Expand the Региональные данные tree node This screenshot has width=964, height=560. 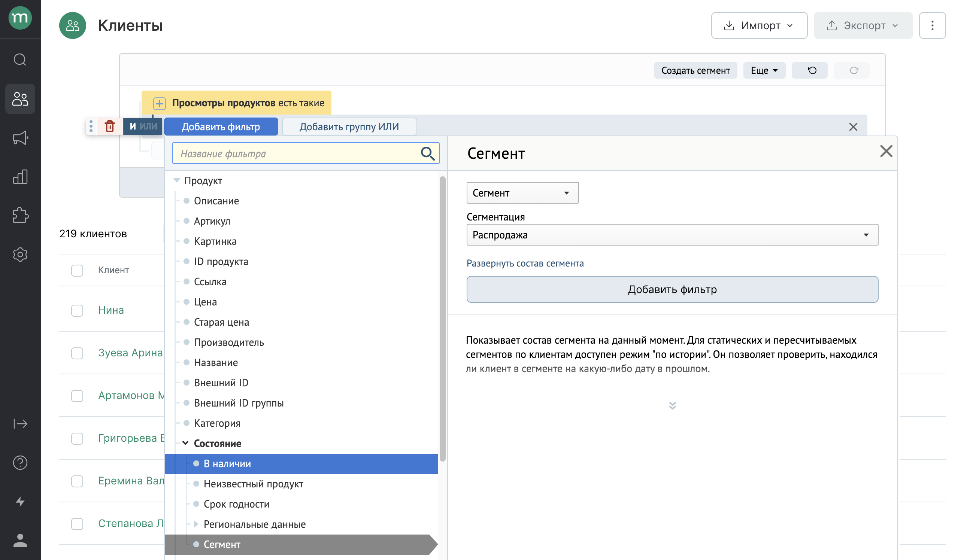(196, 524)
